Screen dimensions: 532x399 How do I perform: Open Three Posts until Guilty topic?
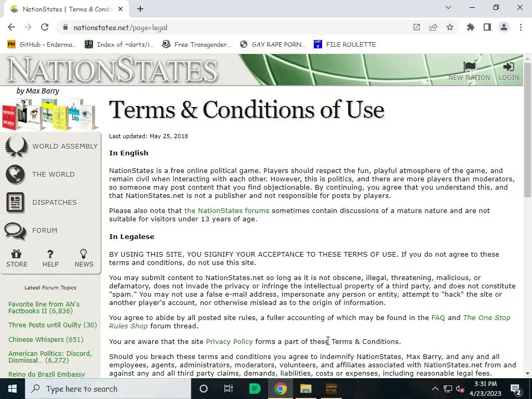(x=52, y=325)
